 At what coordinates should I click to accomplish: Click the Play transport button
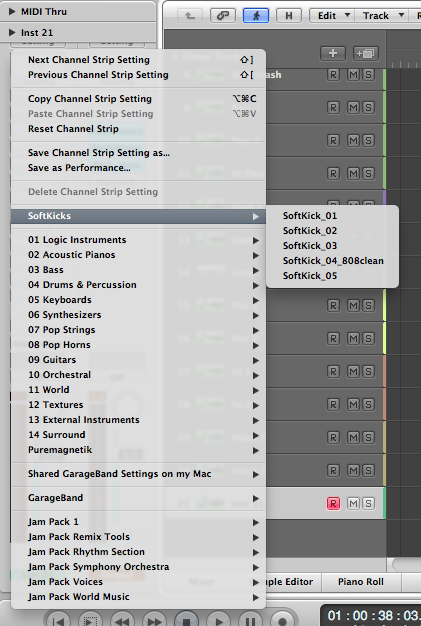(x=218, y=621)
